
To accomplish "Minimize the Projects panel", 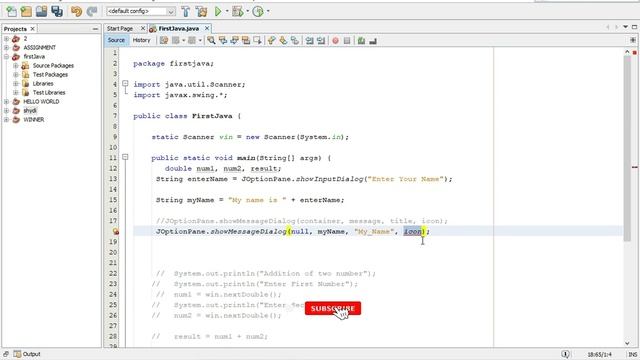I will (95, 29).
